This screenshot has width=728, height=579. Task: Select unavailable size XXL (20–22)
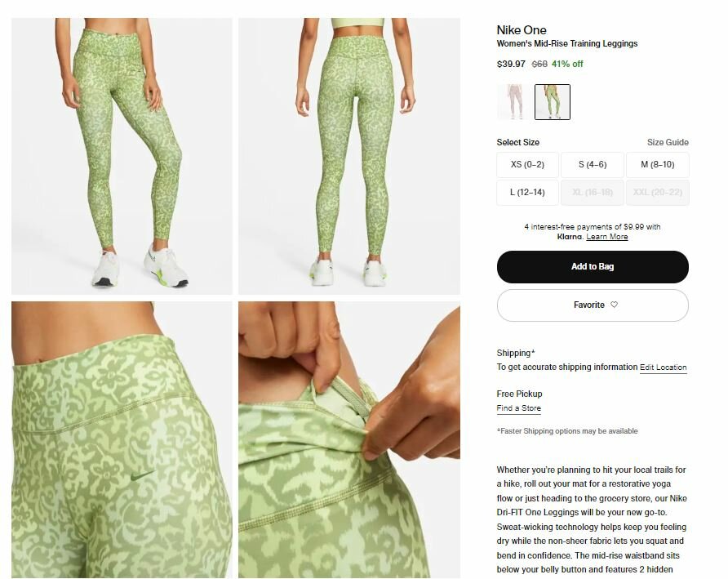[658, 193]
